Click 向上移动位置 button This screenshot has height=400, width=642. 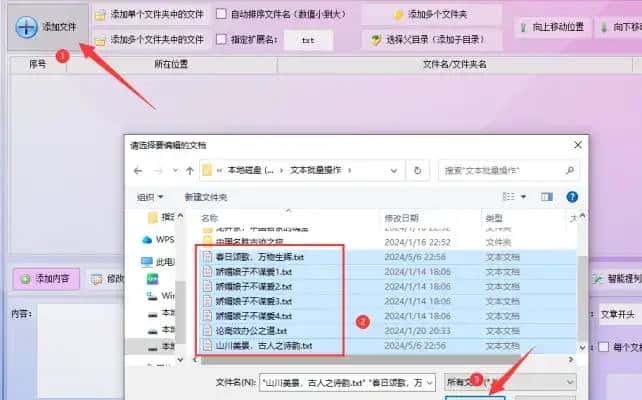coord(552,27)
